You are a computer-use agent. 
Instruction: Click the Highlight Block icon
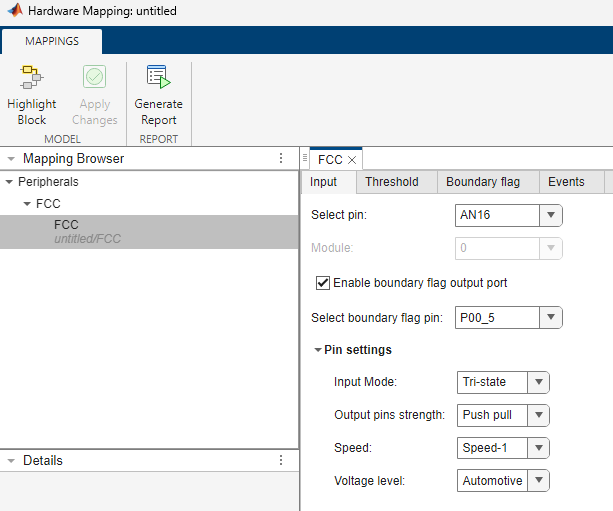tap(31, 78)
